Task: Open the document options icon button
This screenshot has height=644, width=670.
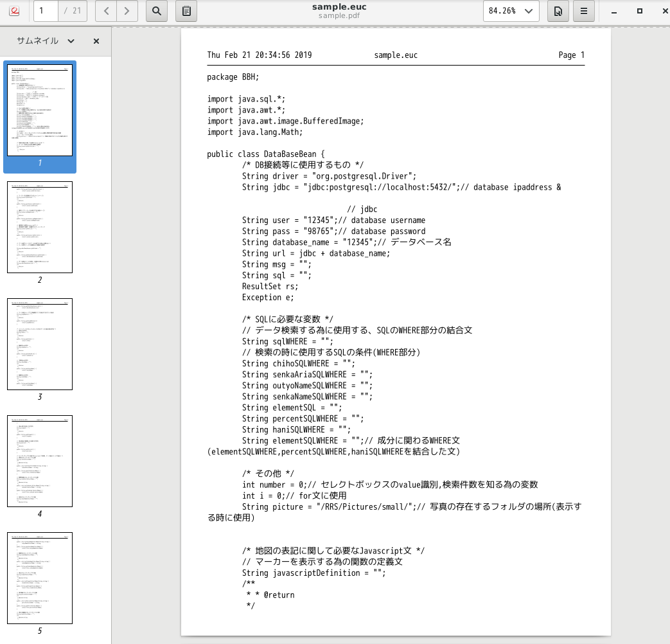Action: click(558, 11)
